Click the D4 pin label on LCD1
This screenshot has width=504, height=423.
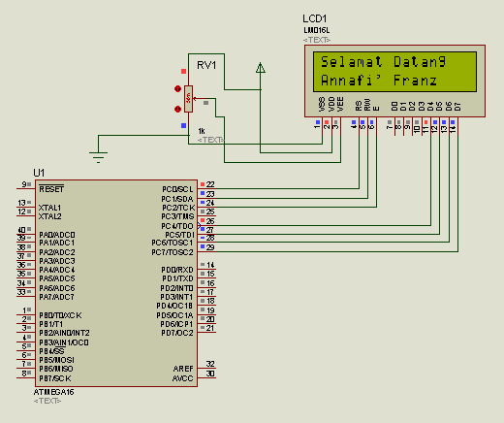pyautogui.click(x=430, y=106)
